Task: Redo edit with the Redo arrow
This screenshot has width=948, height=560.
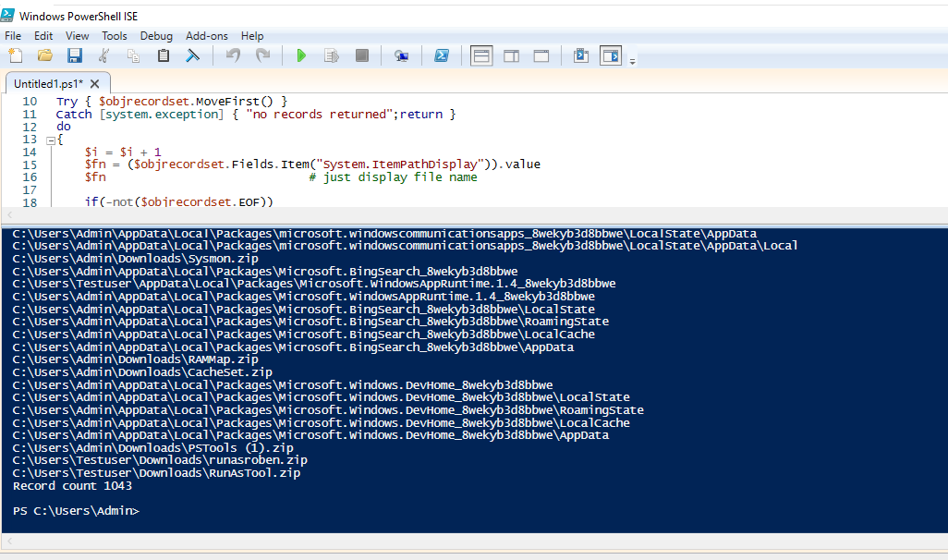Action: point(262,56)
